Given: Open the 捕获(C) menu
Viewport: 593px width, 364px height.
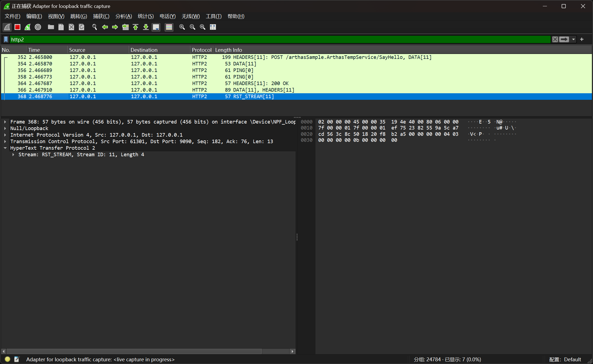Looking at the screenshot, I should click(x=101, y=16).
